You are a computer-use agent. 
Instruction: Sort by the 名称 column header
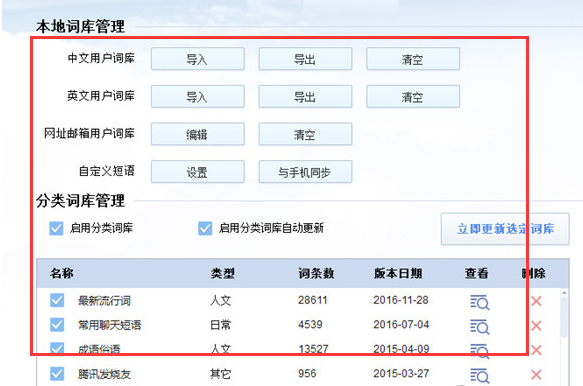coord(62,273)
